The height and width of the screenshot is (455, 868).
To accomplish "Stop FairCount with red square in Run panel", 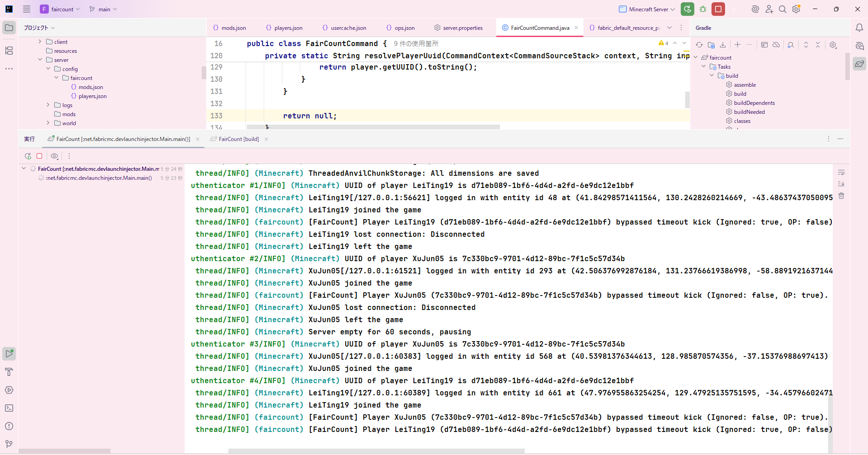I will pos(39,156).
